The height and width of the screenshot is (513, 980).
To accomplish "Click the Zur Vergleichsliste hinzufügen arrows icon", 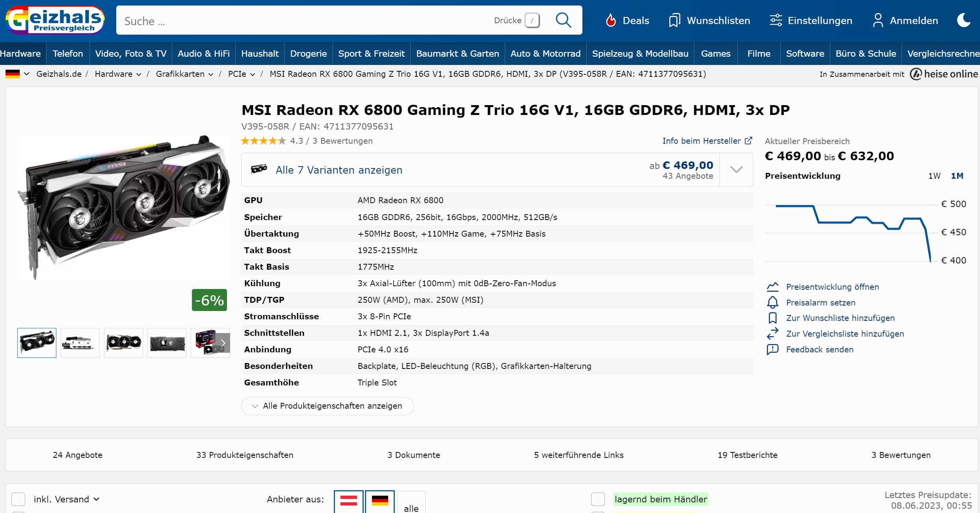I will tap(772, 333).
